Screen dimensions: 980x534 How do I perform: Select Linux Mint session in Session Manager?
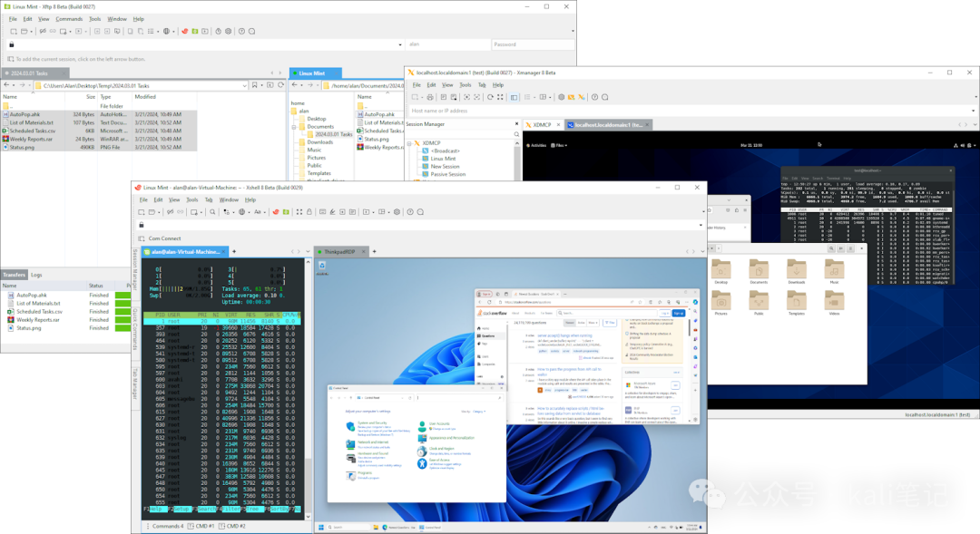pyautogui.click(x=443, y=159)
